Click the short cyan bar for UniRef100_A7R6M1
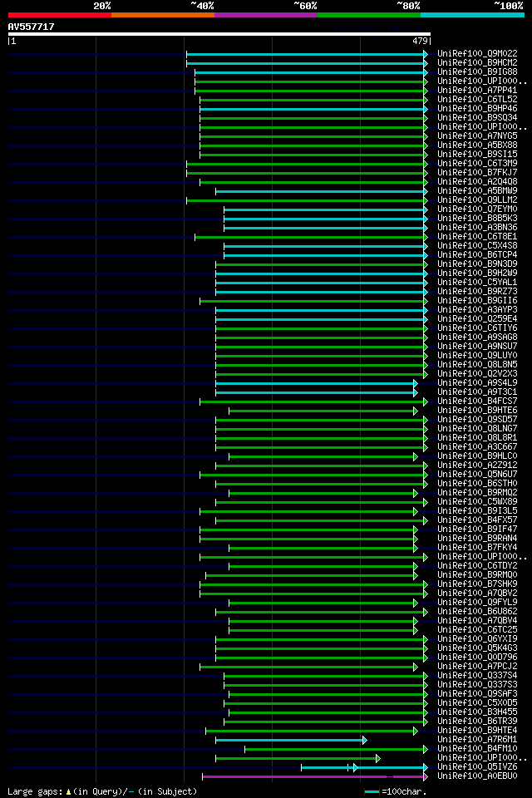The image size is (532, 798). point(291,741)
